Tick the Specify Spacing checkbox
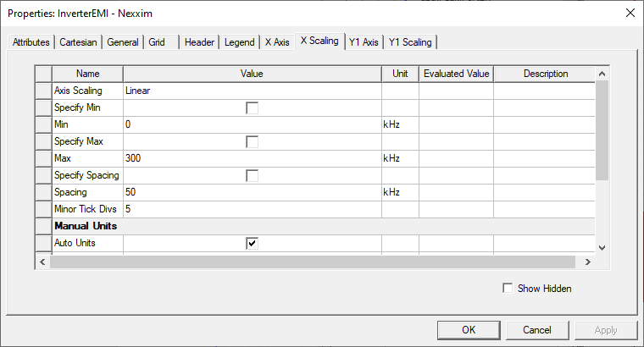The image size is (644, 347). (x=252, y=175)
